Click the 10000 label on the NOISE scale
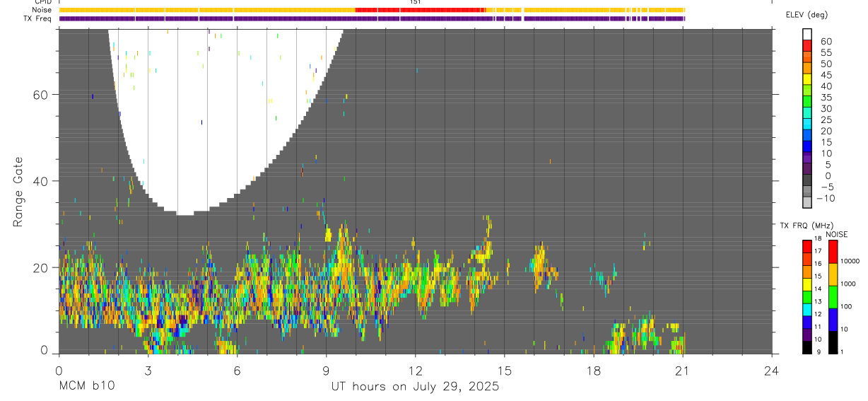The height and width of the screenshot is (401, 868). tap(849, 261)
